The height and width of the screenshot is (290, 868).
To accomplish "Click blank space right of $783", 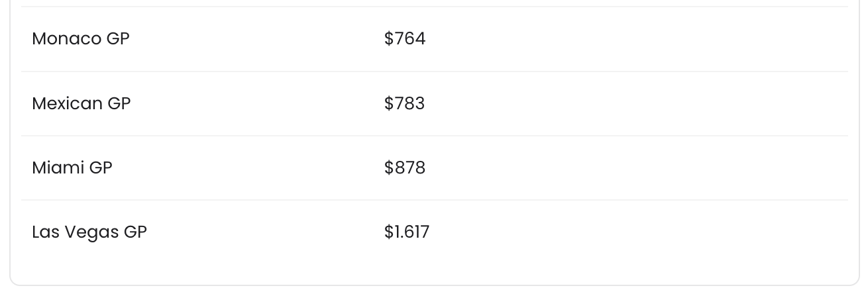I will point(629,103).
